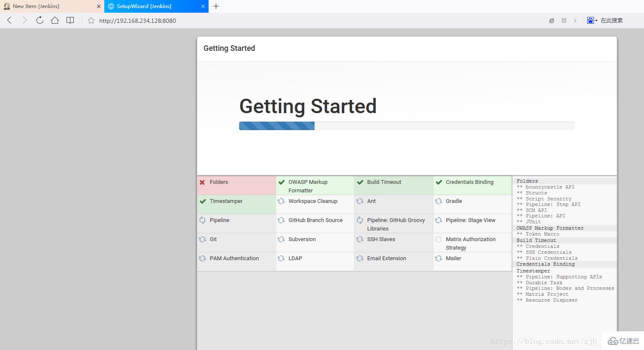
Task: Click the pending sync icon for Workspace Cleanup
Action: point(281,201)
